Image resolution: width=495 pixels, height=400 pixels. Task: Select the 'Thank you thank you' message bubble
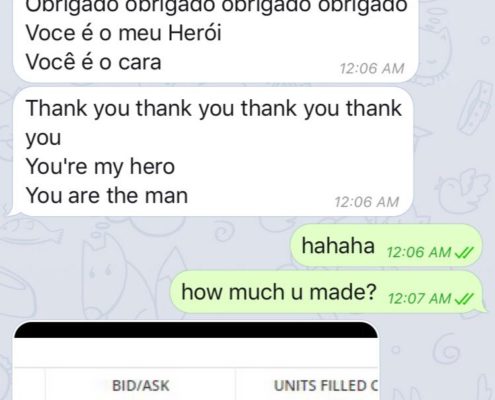click(213, 152)
